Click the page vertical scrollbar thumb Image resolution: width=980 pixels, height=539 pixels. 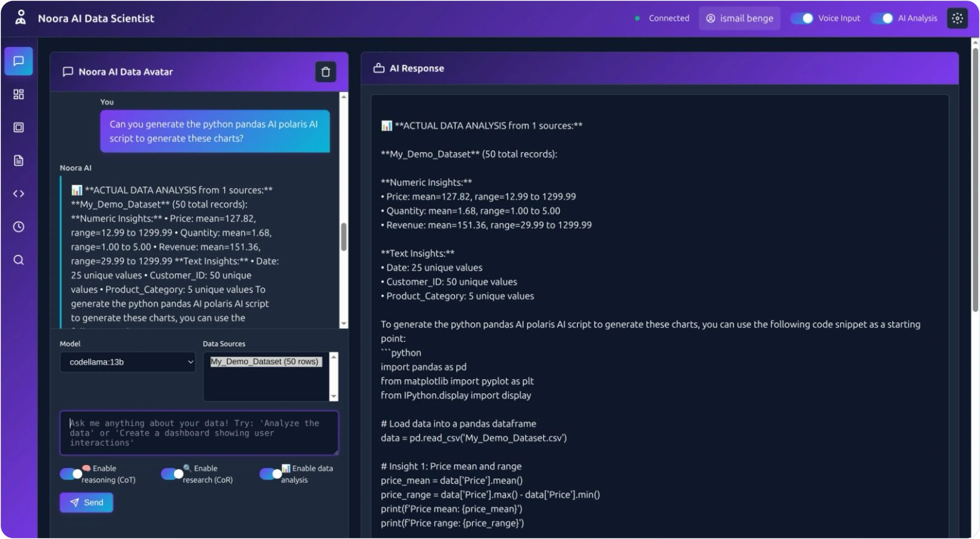tap(976, 179)
